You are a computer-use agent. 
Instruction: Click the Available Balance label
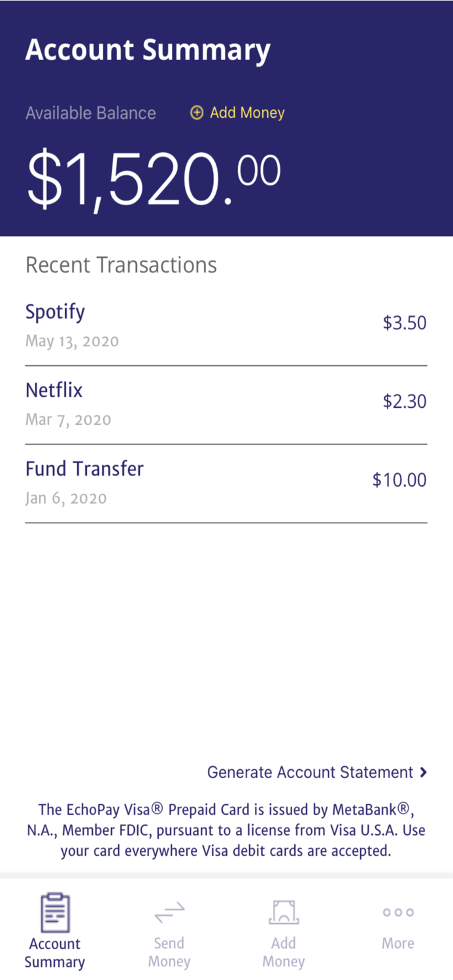click(x=90, y=112)
